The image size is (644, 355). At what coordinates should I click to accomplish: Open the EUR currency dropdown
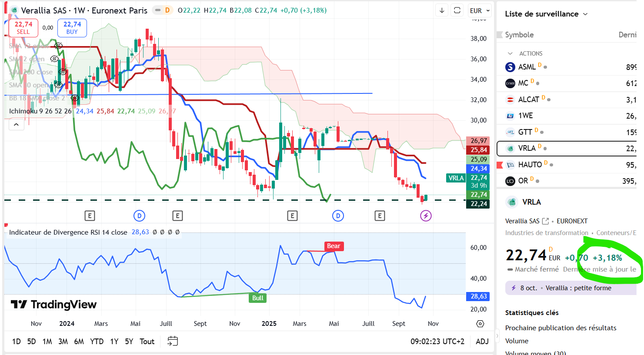pyautogui.click(x=480, y=10)
